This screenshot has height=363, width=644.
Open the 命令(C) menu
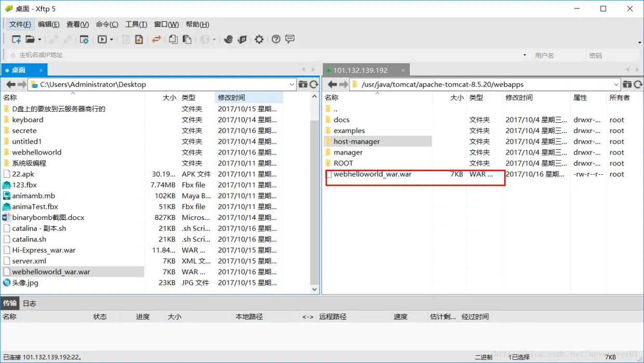(107, 24)
